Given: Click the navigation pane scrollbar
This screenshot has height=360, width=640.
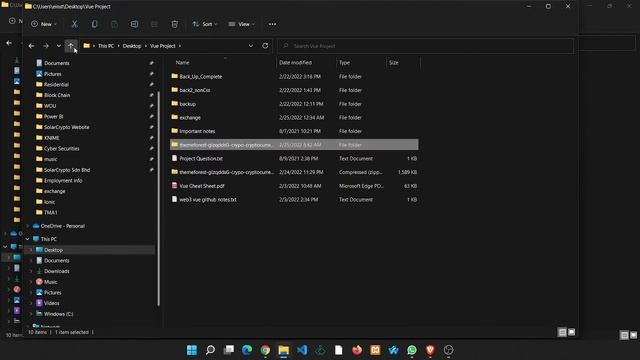Looking at the screenshot, I should click(158, 198).
